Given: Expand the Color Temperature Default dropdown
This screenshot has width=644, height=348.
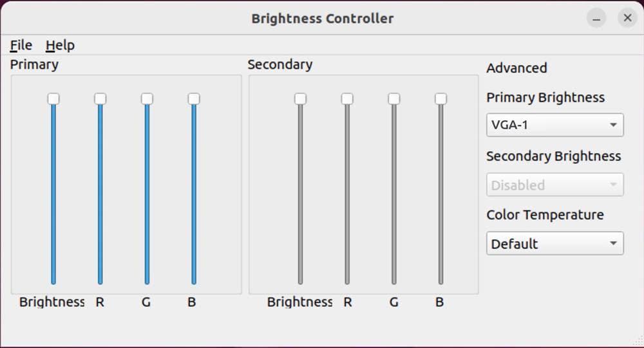Looking at the screenshot, I should click(x=554, y=244).
